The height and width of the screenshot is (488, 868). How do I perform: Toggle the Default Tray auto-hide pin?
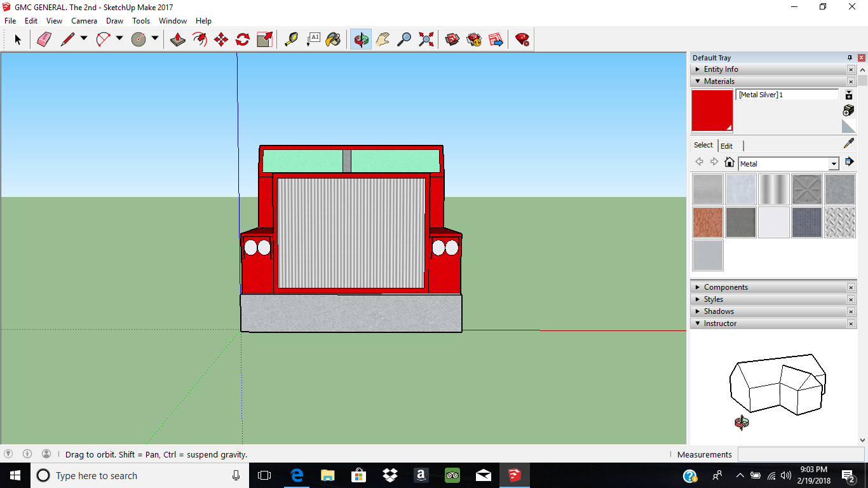(x=850, y=58)
